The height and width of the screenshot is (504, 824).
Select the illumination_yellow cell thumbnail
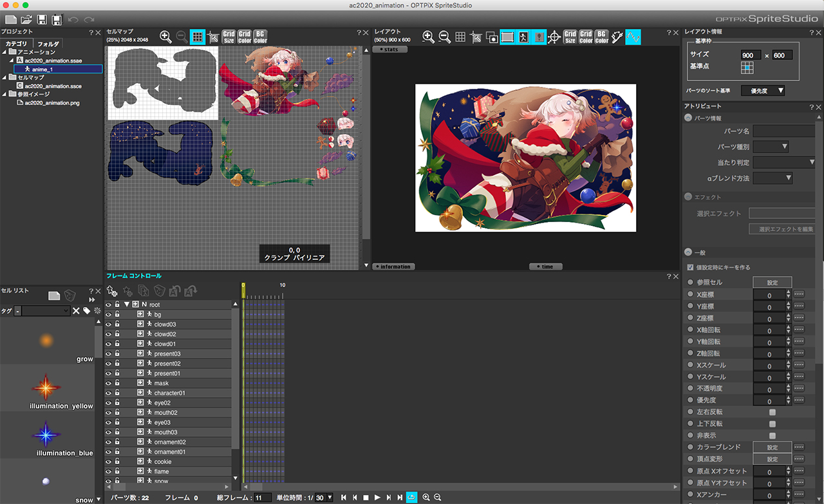46,388
